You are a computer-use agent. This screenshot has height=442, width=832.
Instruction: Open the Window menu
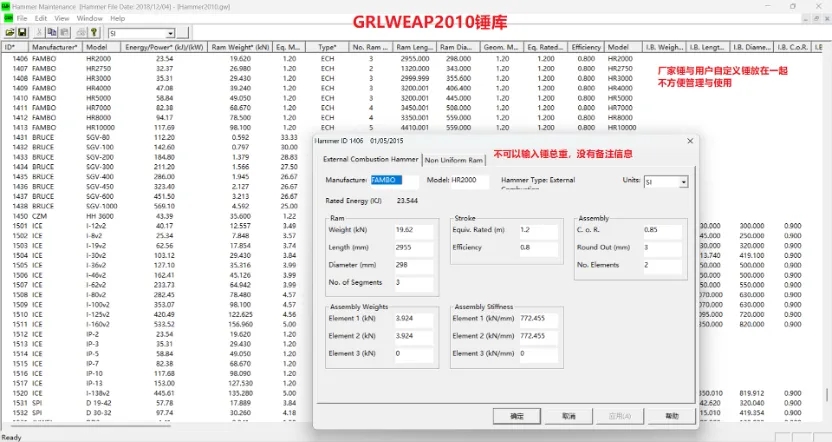coord(89,18)
